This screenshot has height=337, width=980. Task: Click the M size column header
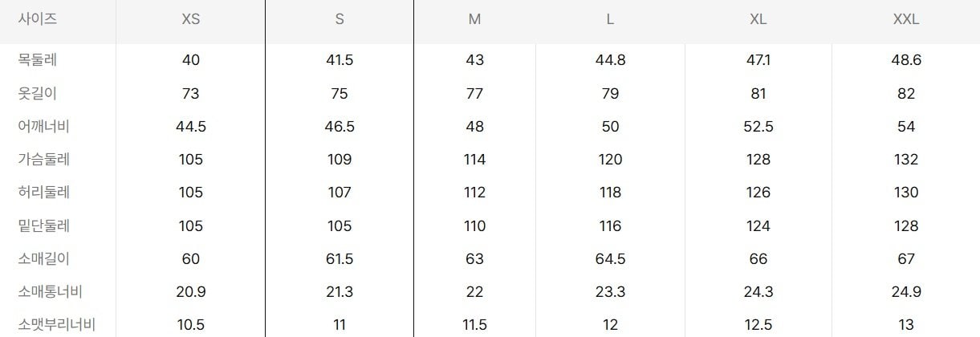(x=474, y=20)
